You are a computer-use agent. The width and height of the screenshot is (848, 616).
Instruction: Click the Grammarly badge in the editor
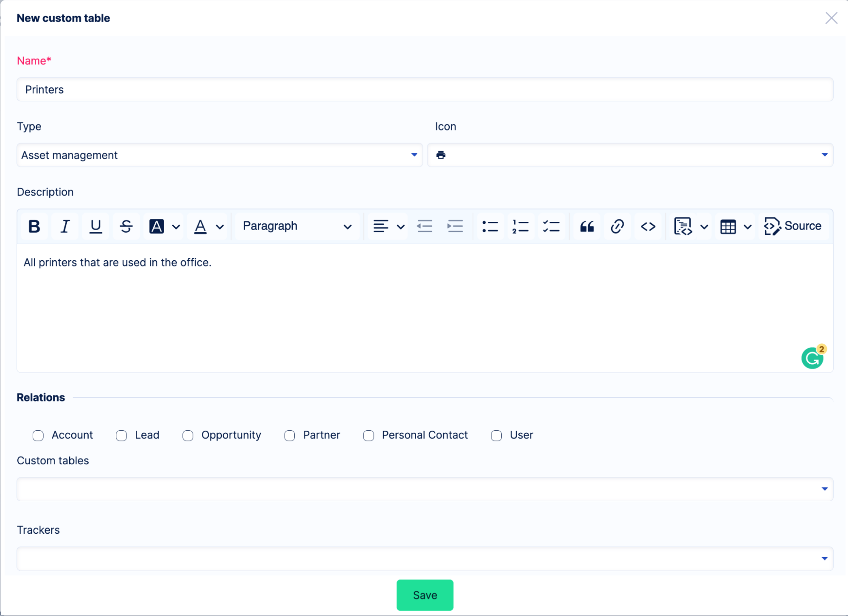pyautogui.click(x=812, y=358)
